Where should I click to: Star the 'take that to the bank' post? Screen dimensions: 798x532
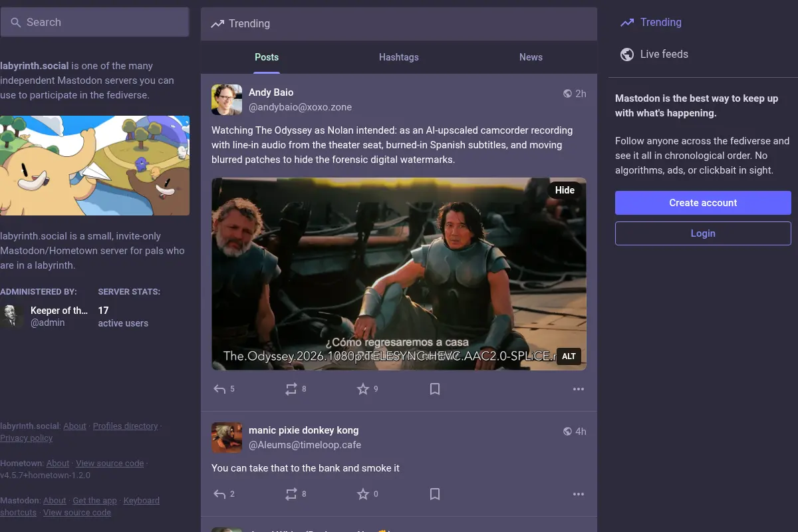coord(367,494)
